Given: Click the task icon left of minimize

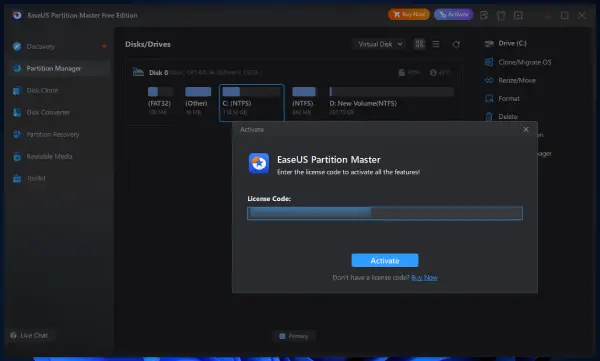Looking at the screenshot, I should (x=518, y=15).
